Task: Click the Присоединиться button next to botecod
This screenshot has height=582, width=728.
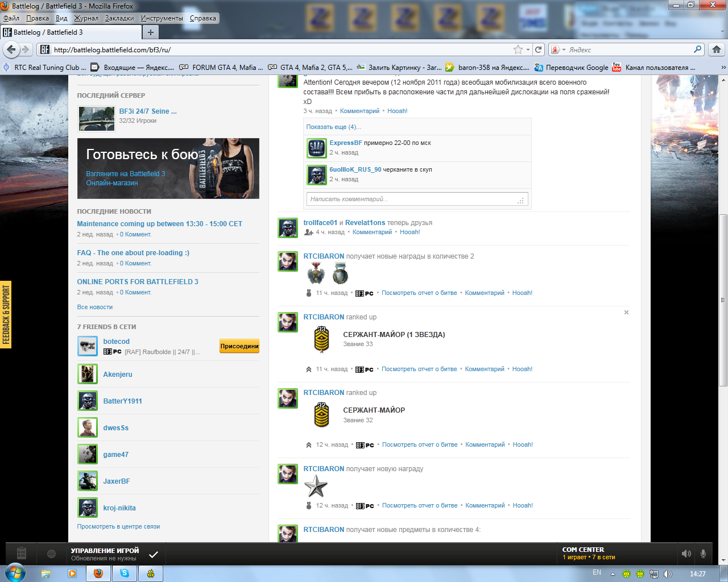Action: 239,346
